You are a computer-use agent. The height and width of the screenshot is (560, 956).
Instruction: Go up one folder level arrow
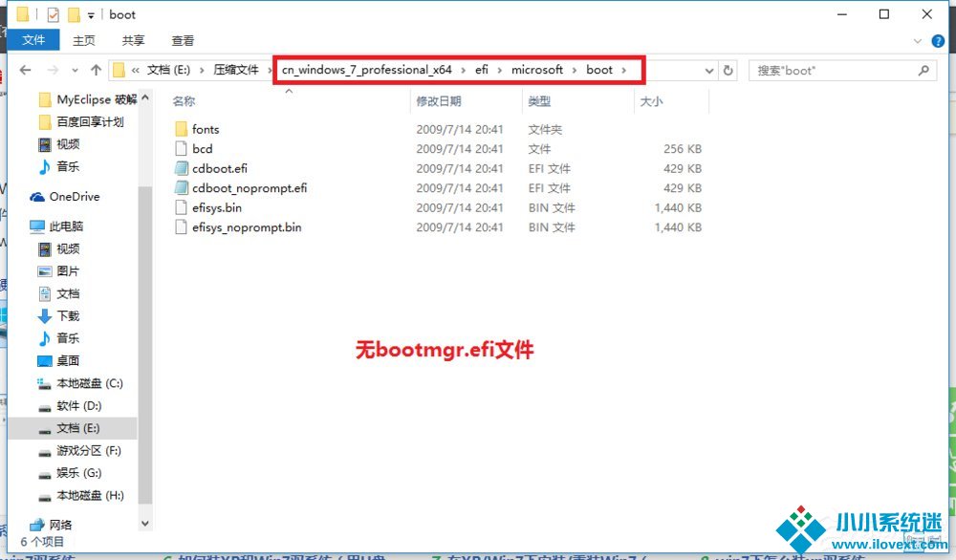(x=96, y=70)
